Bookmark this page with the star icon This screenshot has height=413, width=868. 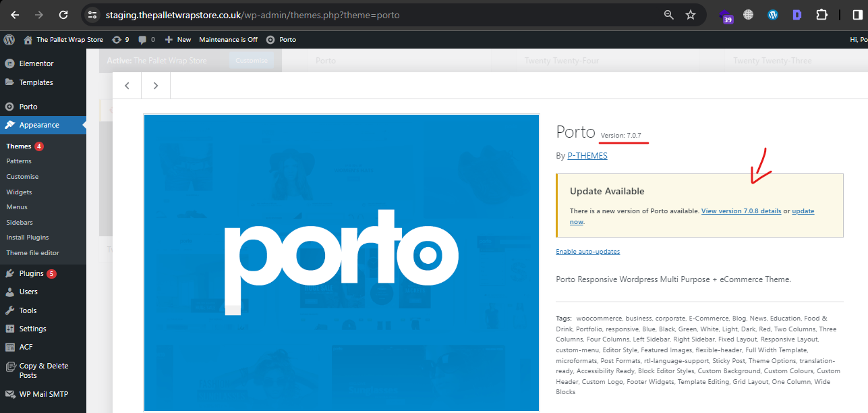tap(691, 14)
